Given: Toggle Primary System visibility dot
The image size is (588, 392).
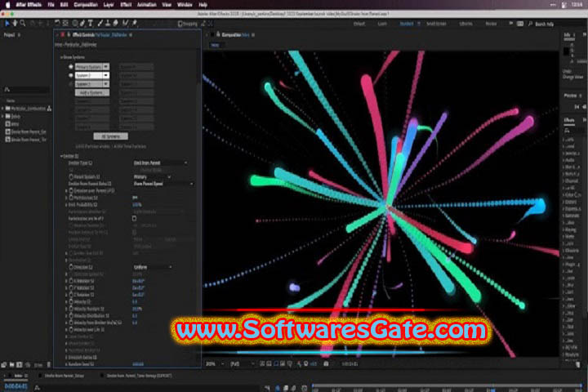Looking at the screenshot, I should (70, 67).
